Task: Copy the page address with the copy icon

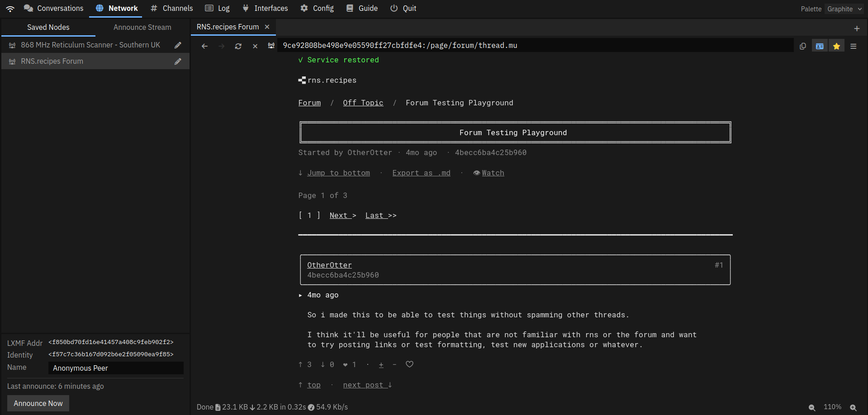Action: tap(803, 46)
